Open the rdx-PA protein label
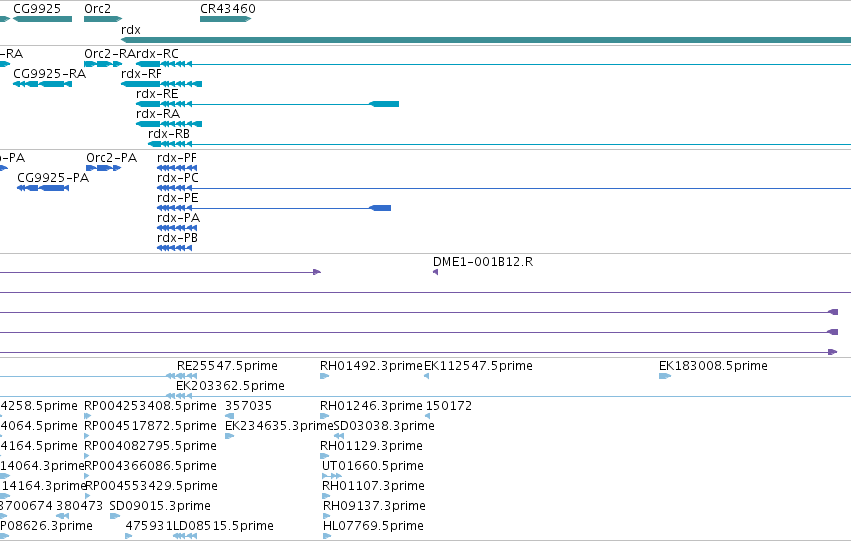Screen dimensions: 851x541 178,218
